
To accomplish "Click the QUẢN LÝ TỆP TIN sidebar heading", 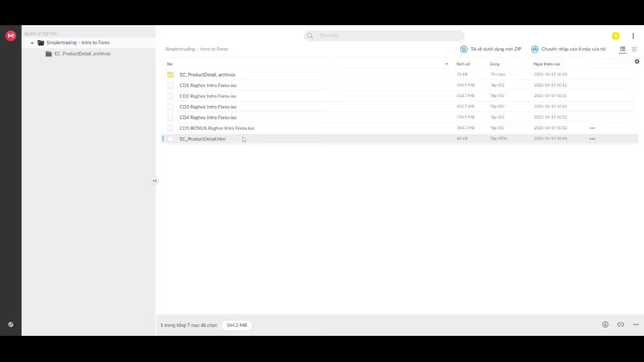I will [40, 34].
